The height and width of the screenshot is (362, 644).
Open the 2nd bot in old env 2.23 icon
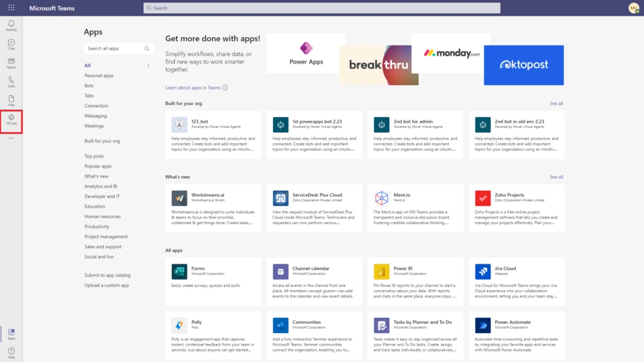(482, 125)
